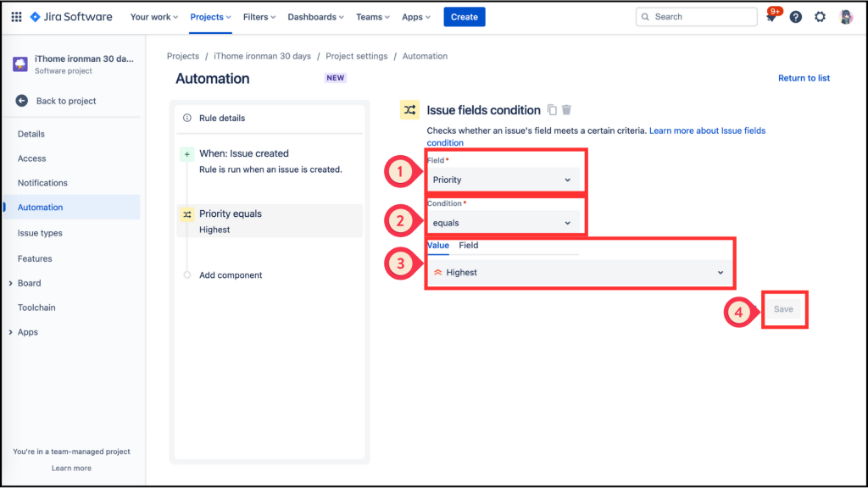Open the settings gear icon
Viewport: 868px width, 488px height.
tap(820, 17)
